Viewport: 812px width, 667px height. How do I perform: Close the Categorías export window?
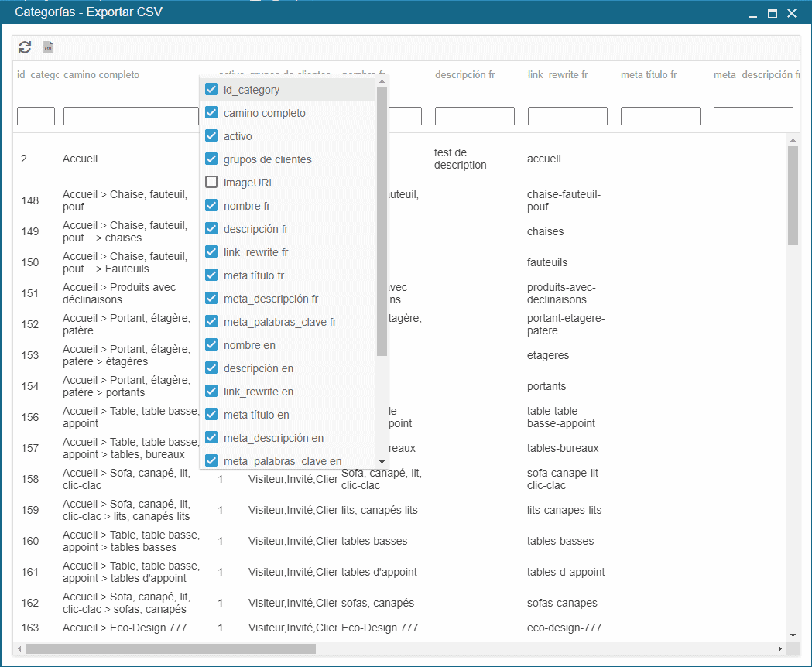[x=792, y=13]
